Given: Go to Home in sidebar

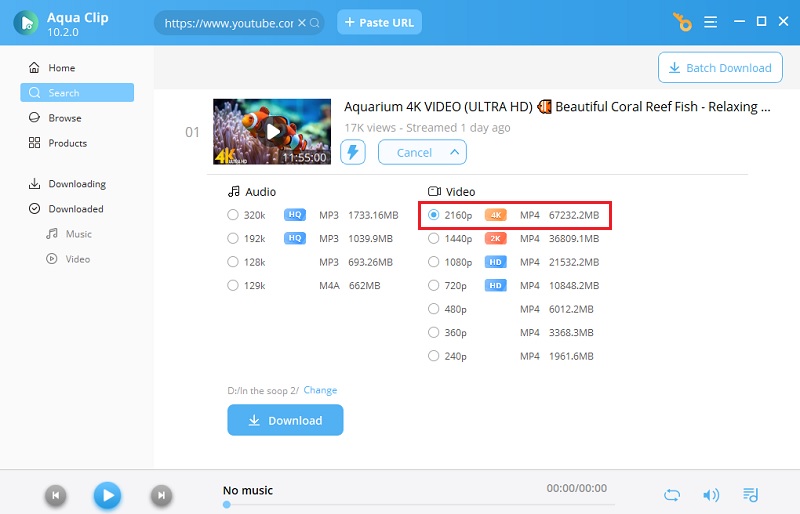Looking at the screenshot, I should click(x=77, y=67).
